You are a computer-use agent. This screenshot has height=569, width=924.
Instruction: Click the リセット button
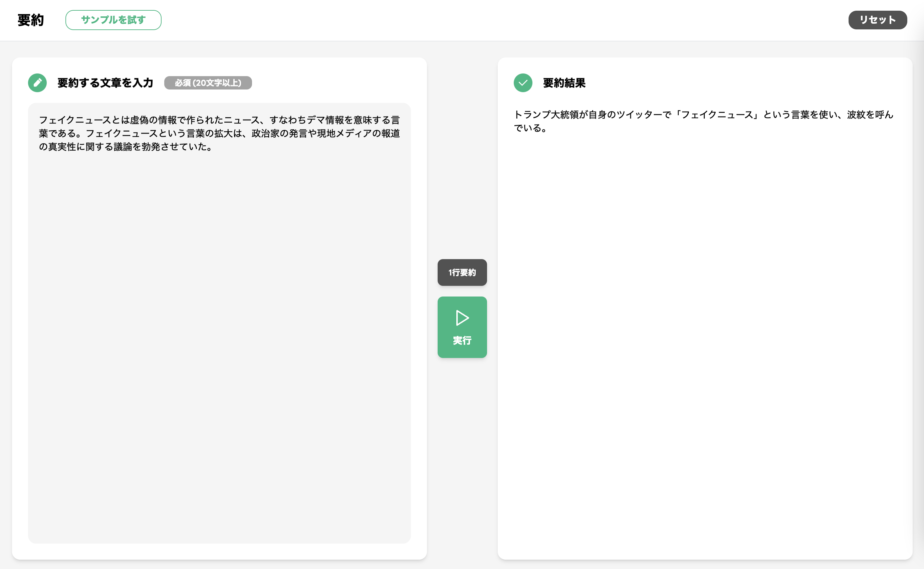click(877, 20)
